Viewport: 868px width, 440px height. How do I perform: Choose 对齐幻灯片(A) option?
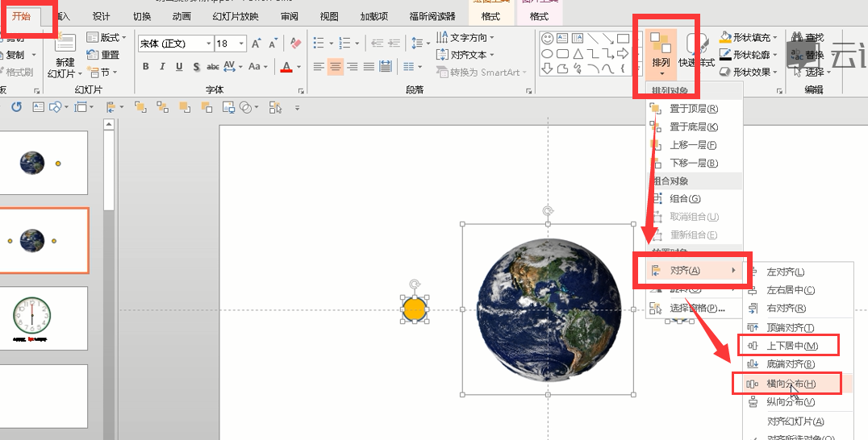click(x=797, y=421)
